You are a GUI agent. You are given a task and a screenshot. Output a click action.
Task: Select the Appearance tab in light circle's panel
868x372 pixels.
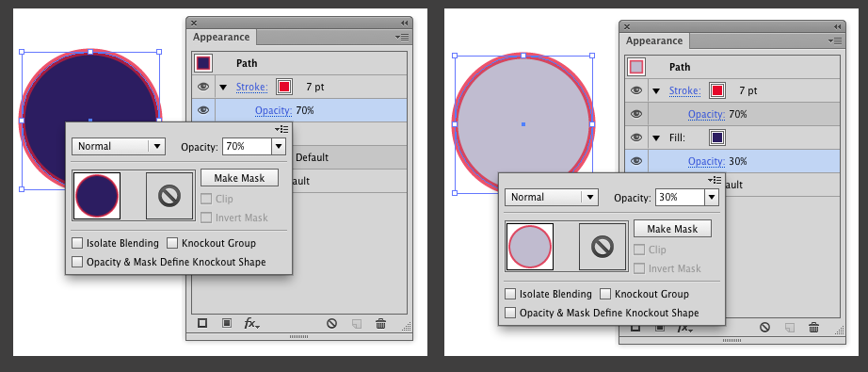pos(654,40)
